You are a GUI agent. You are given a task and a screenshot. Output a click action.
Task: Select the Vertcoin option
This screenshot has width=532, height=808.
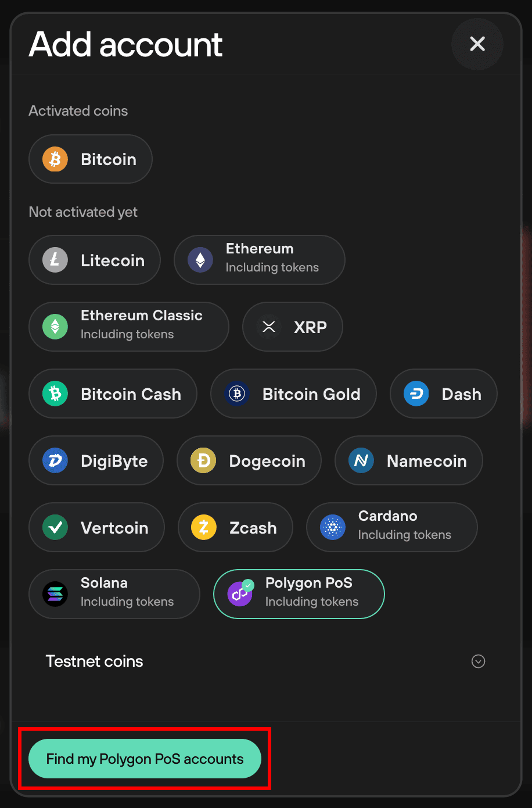click(96, 527)
